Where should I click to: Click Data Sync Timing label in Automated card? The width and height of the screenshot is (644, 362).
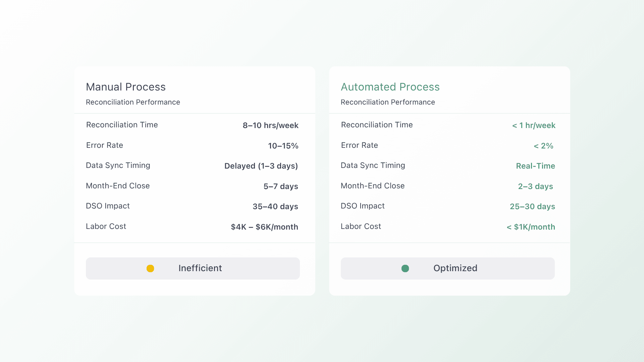coord(373,165)
